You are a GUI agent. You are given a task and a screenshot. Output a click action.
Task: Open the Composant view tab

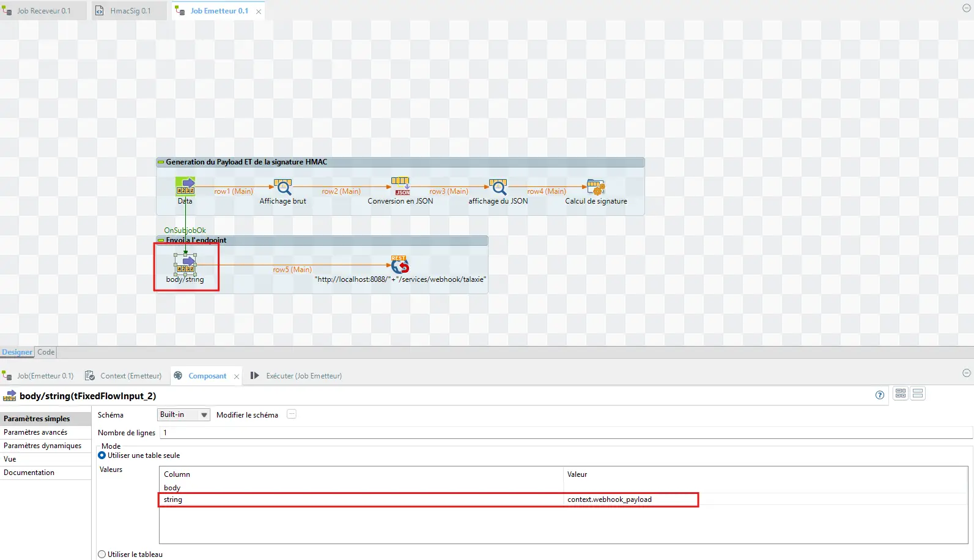click(207, 376)
